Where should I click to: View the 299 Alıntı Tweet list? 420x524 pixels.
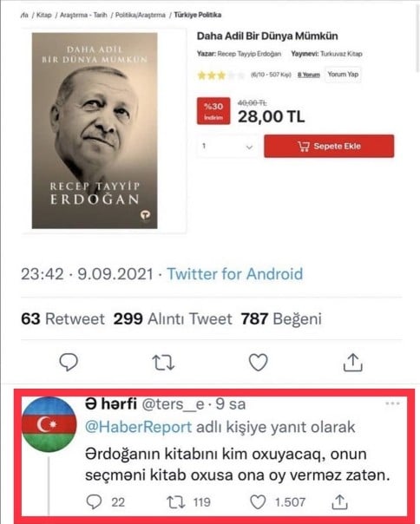[173, 318]
